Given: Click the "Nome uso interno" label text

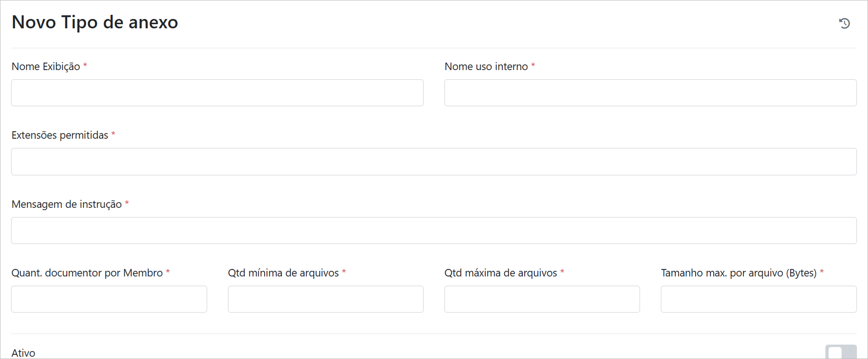Looking at the screenshot, I should tap(486, 67).
